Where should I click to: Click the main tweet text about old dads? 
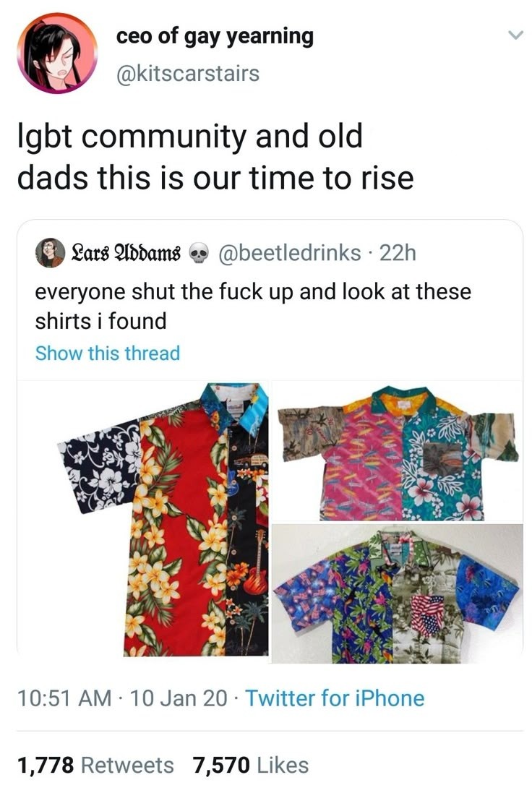(215, 156)
